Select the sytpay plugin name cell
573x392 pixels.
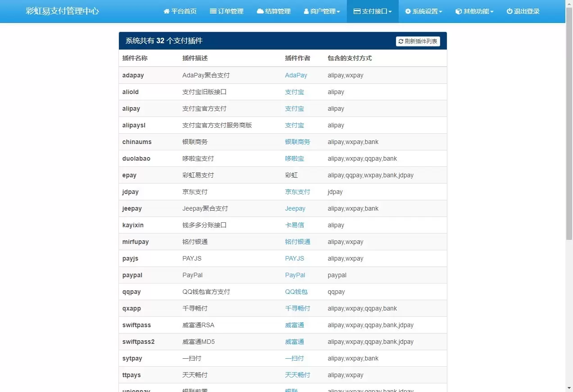tap(132, 358)
